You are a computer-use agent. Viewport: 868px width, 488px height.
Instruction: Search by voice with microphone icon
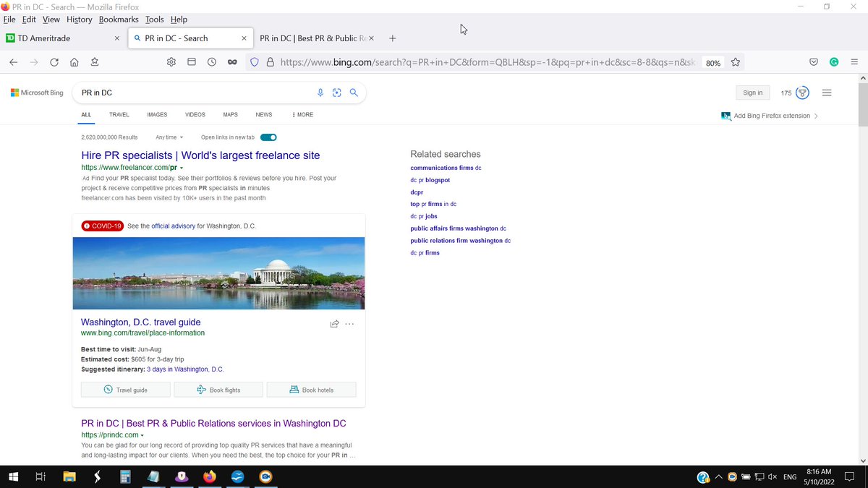(320, 93)
